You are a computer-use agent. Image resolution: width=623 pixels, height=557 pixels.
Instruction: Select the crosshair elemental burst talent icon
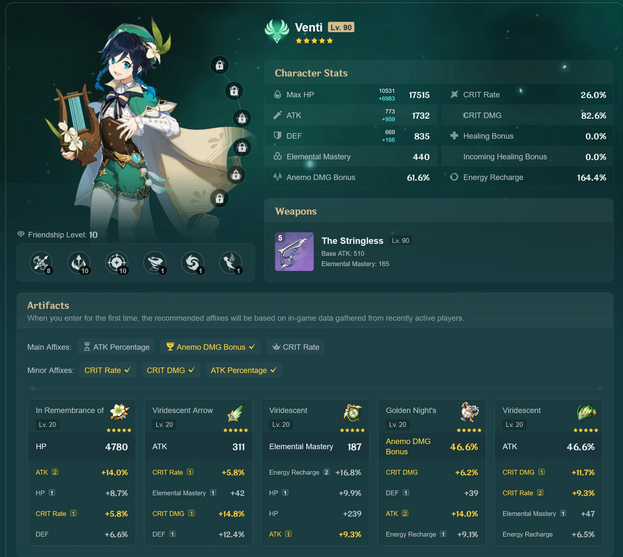[x=117, y=263]
